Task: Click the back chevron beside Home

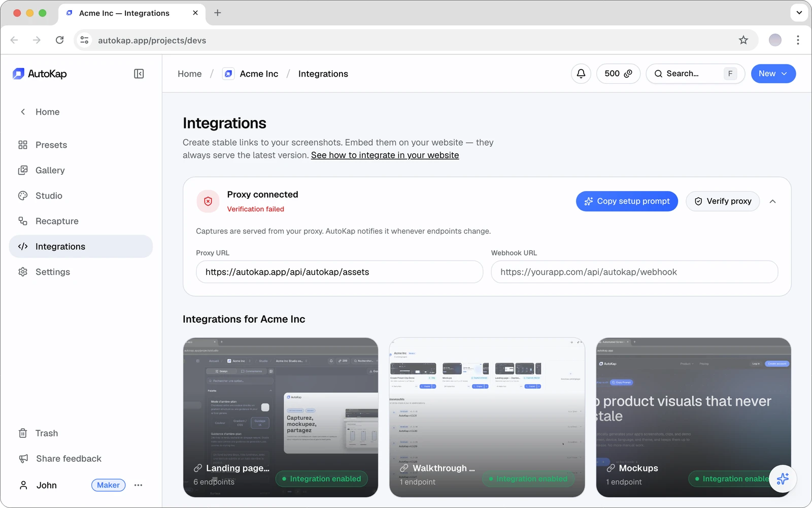Action: (x=23, y=112)
